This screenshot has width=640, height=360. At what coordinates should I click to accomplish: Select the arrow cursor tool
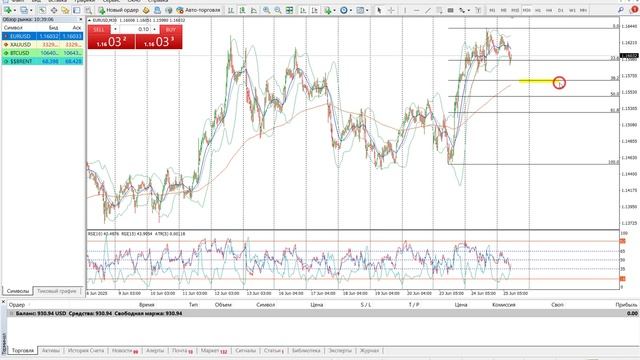(x=379, y=10)
